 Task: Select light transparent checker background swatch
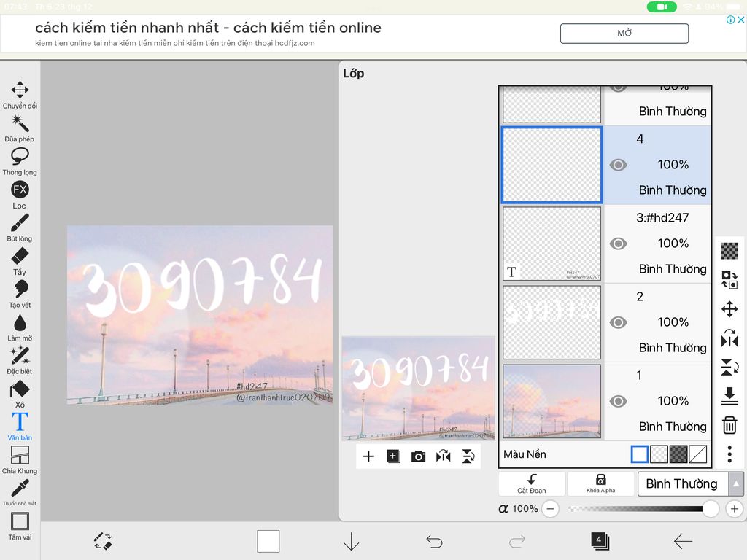pyautogui.click(x=659, y=454)
